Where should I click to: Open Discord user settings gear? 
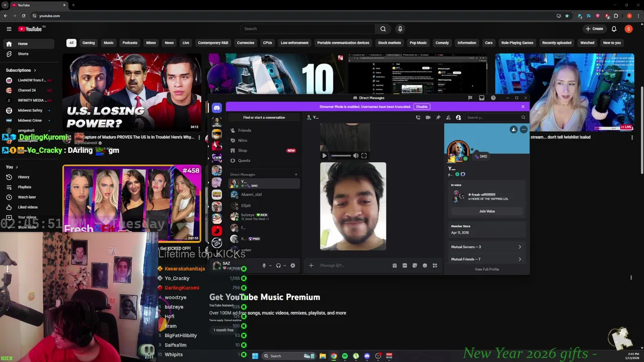point(293,265)
